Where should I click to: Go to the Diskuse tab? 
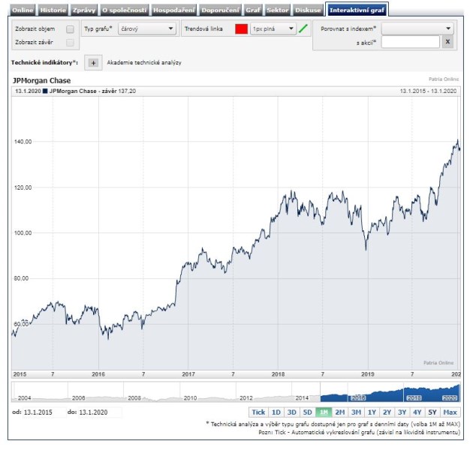309,10
